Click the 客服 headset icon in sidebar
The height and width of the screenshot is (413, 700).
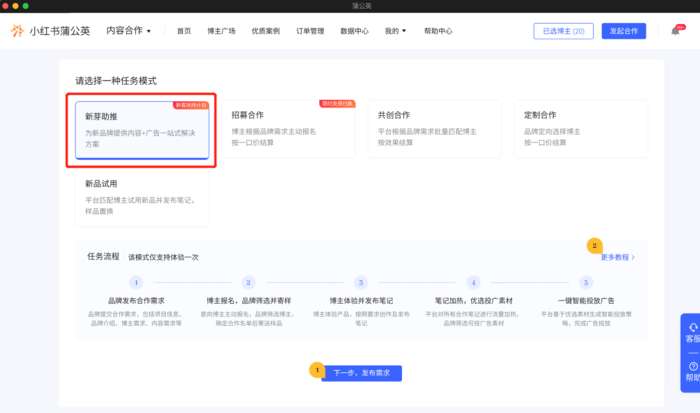click(692, 329)
